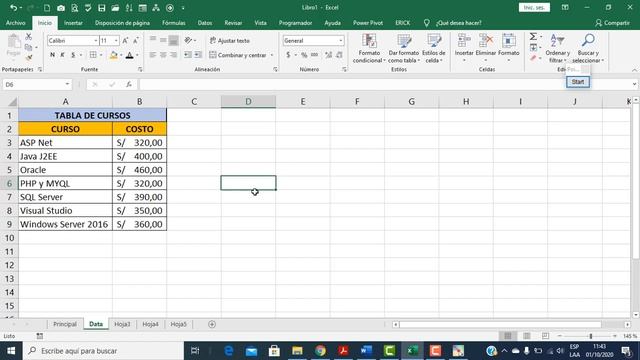
Task: Expand the fill color dropdown arrow
Action: [x=121, y=55]
